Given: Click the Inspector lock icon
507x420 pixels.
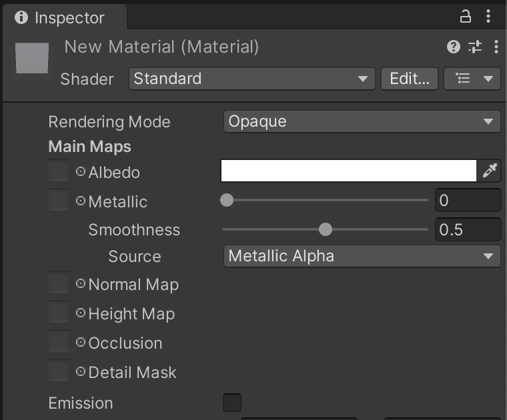Looking at the screenshot, I should coord(466,17).
